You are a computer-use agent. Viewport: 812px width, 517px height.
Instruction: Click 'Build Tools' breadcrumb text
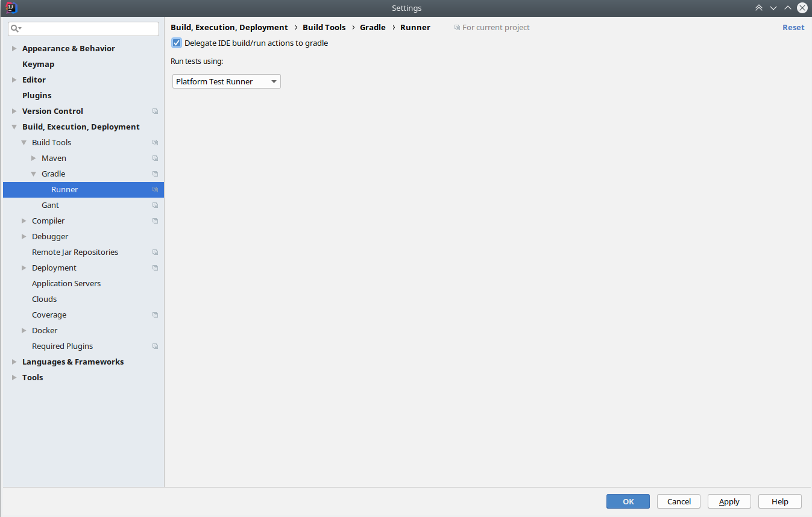click(324, 28)
